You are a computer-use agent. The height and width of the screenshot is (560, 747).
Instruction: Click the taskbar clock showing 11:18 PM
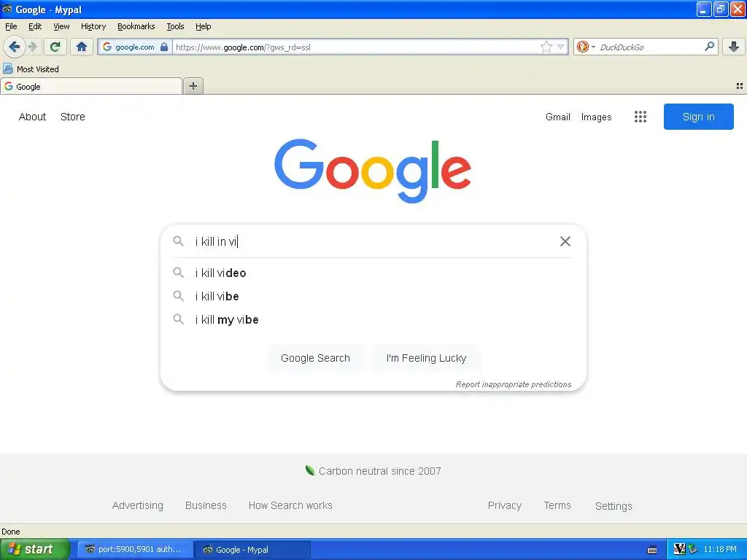[x=720, y=550]
